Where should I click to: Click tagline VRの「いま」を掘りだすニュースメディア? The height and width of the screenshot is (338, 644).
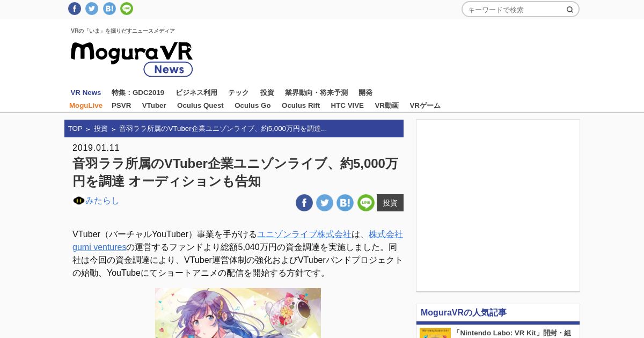coord(123,31)
